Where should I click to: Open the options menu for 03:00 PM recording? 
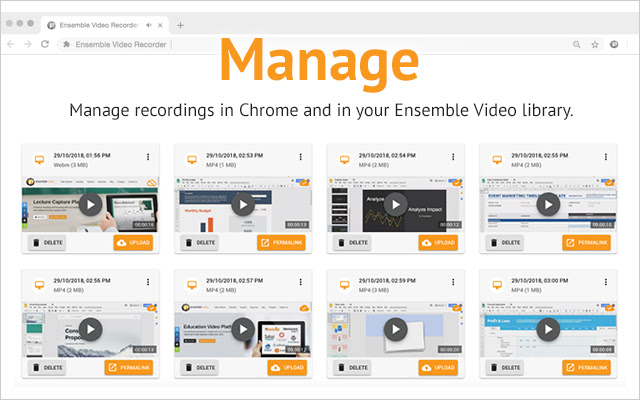tap(606, 282)
